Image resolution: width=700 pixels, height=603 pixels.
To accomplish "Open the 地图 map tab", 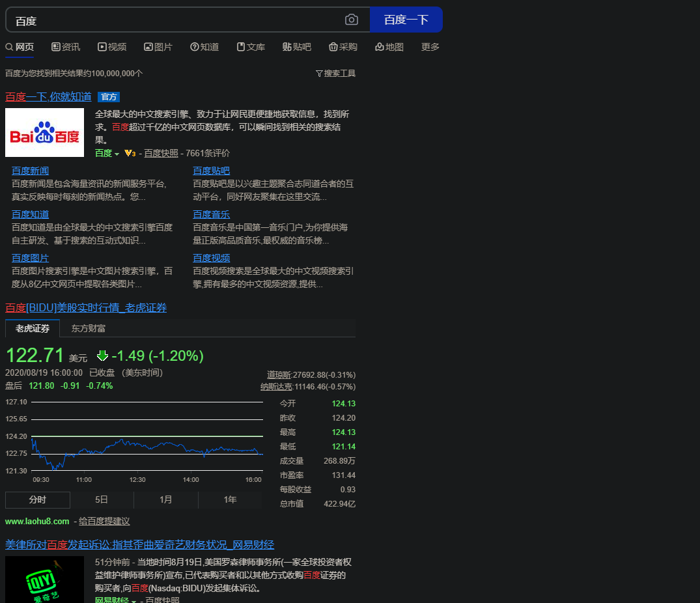I will tap(389, 47).
